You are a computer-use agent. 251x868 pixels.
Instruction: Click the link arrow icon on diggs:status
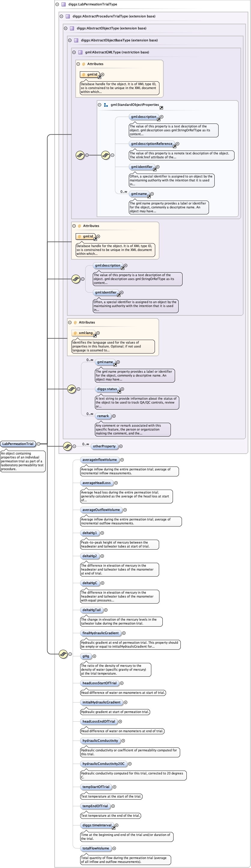[119, 392]
